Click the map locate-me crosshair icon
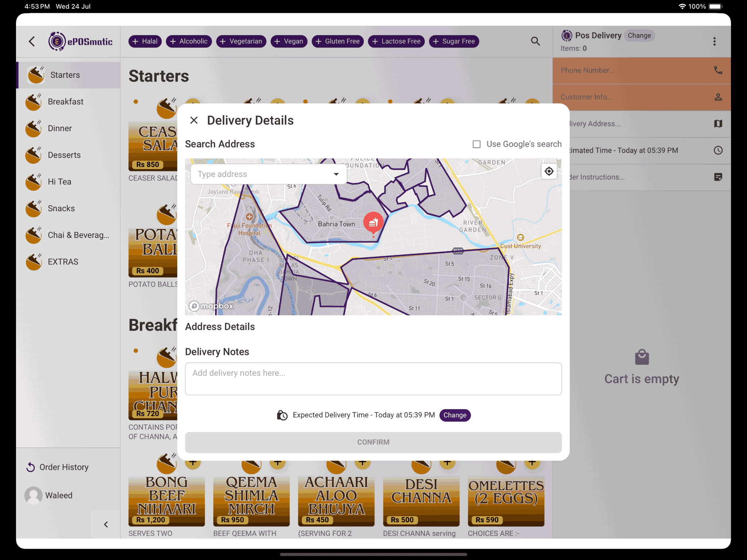The width and height of the screenshot is (747, 560). (x=549, y=171)
